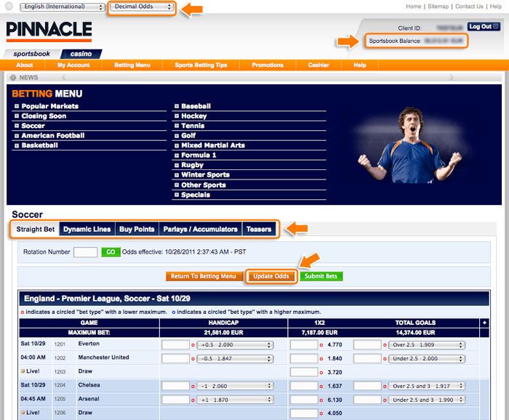
Task: Select the Dynamic Lines tab
Action: point(87,229)
